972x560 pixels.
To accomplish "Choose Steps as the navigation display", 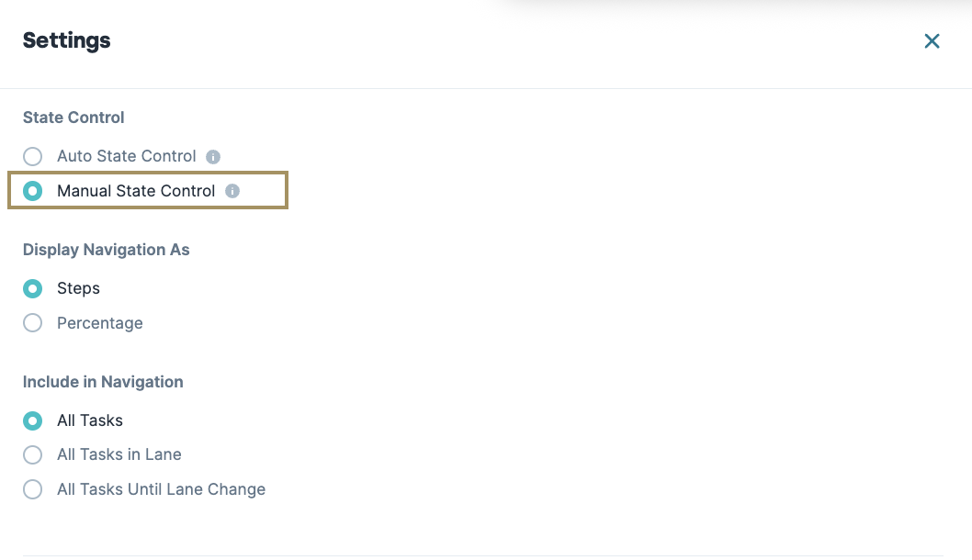I will point(32,288).
